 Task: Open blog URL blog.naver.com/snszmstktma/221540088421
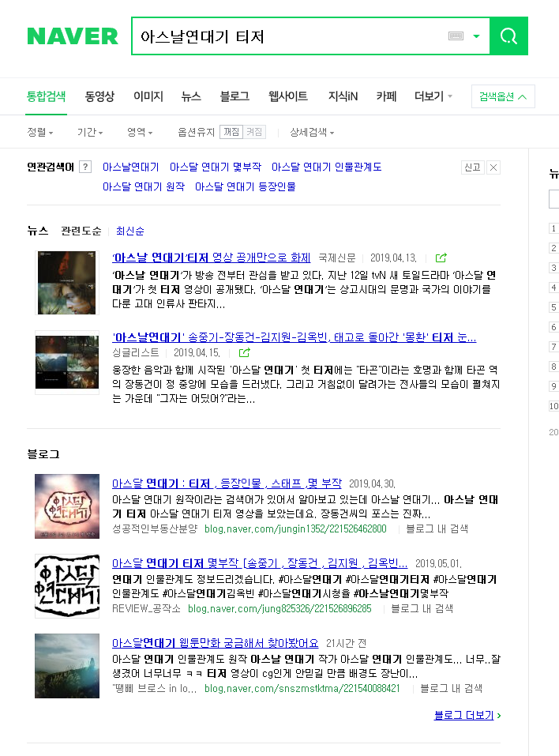[302, 689]
